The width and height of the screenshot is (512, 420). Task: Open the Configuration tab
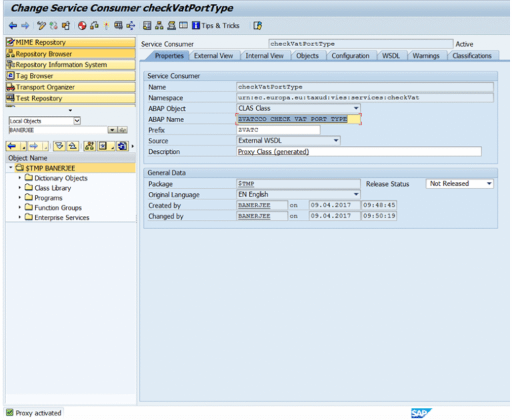click(x=350, y=56)
